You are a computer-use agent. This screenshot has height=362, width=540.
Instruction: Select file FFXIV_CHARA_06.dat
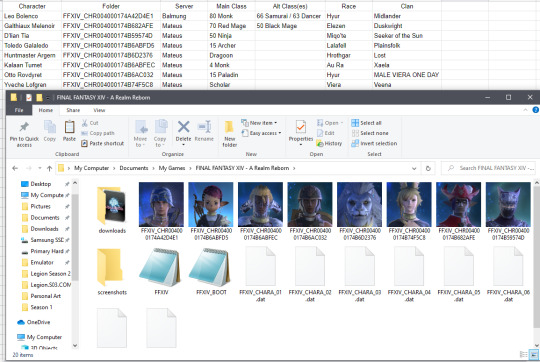pos(508,275)
